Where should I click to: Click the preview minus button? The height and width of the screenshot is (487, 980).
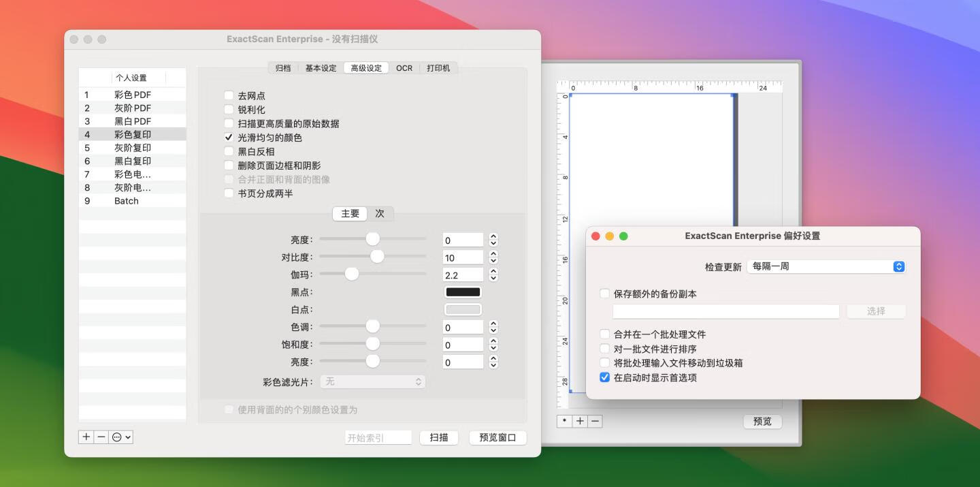pyautogui.click(x=595, y=421)
